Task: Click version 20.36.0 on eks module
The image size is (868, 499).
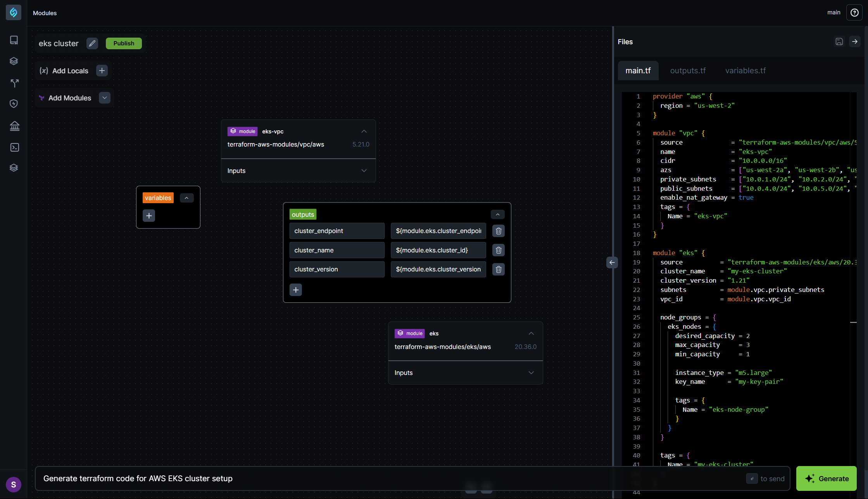Action: 526,347
